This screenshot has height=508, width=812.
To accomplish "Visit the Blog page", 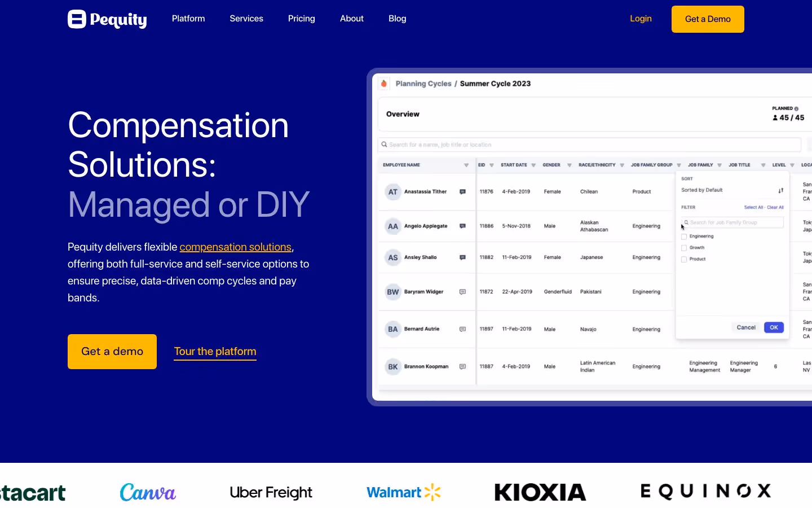I will coord(398,19).
